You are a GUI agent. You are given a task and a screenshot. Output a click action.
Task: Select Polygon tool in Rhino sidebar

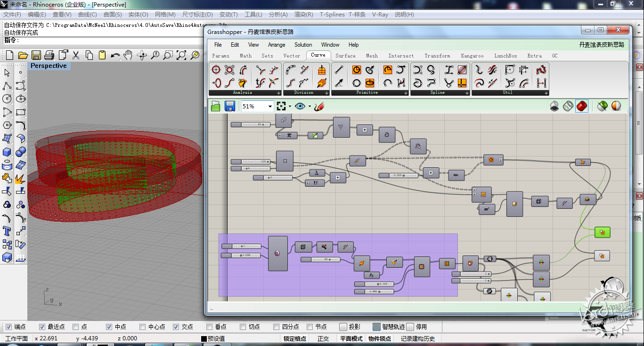(7, 125)
